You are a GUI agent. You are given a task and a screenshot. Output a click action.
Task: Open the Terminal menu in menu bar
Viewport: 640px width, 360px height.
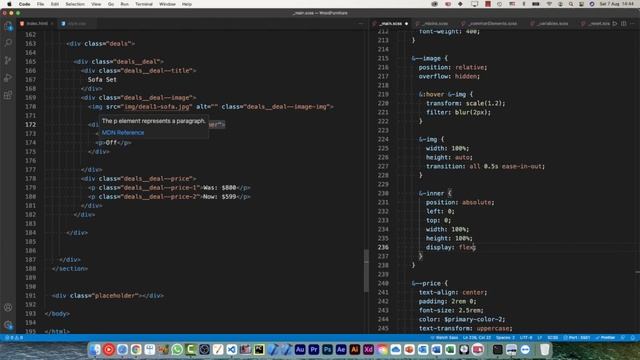144,4
